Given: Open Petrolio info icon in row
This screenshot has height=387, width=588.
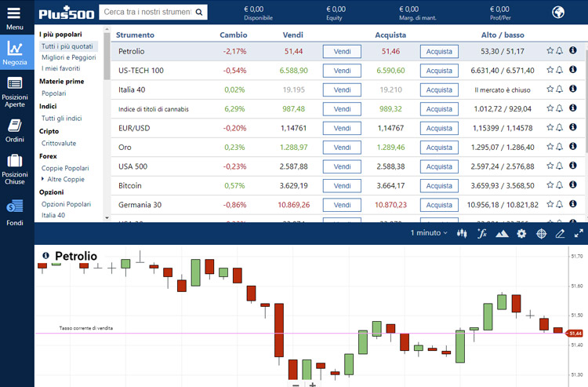Looking at the screenshot, I should pyautogui.click(x=572, y=50).
